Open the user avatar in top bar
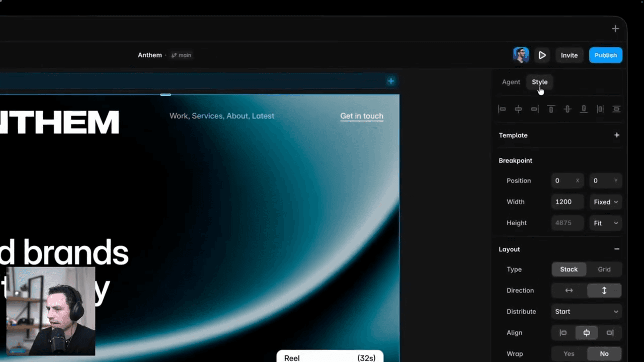 pos(521,55)
